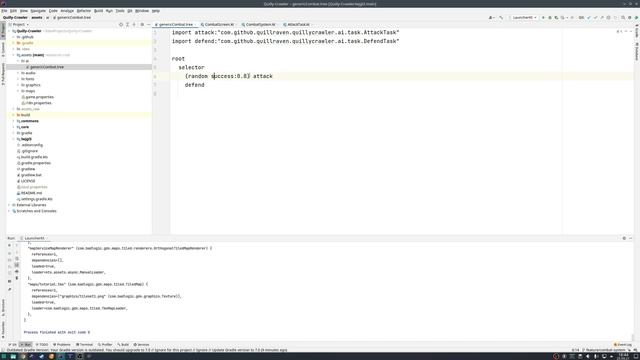
Task: Open the Event Log
Action: (623, 345)
